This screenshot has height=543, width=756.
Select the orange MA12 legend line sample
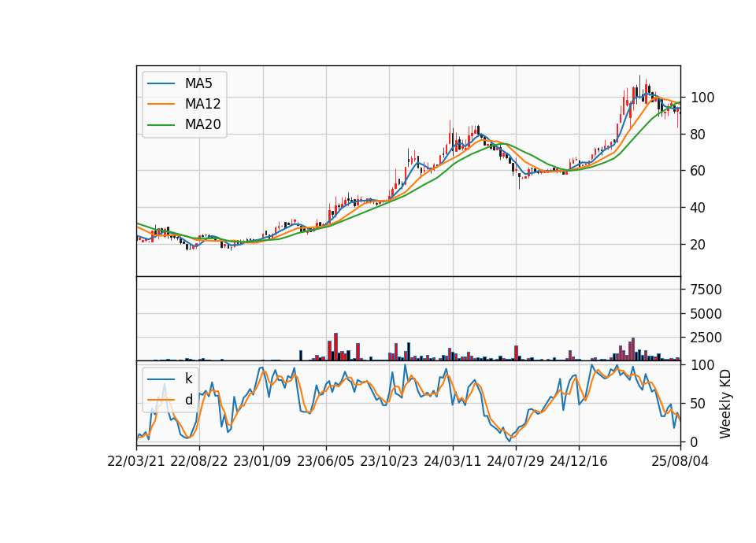coord(161,104)
